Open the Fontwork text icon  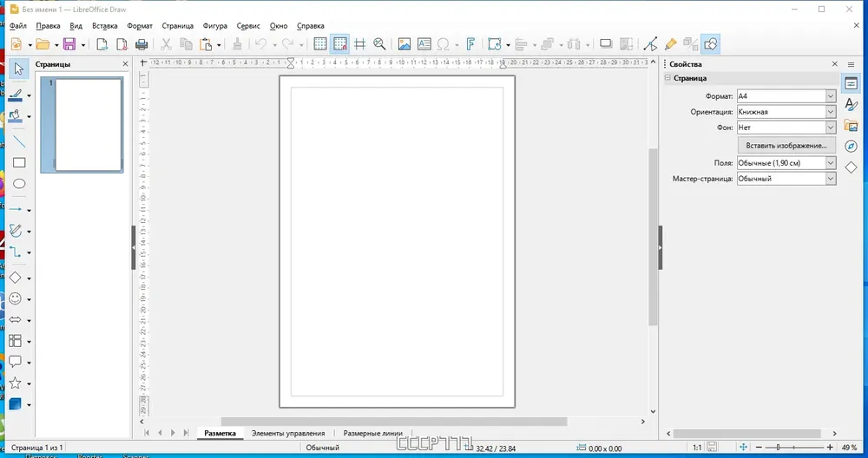470,44
